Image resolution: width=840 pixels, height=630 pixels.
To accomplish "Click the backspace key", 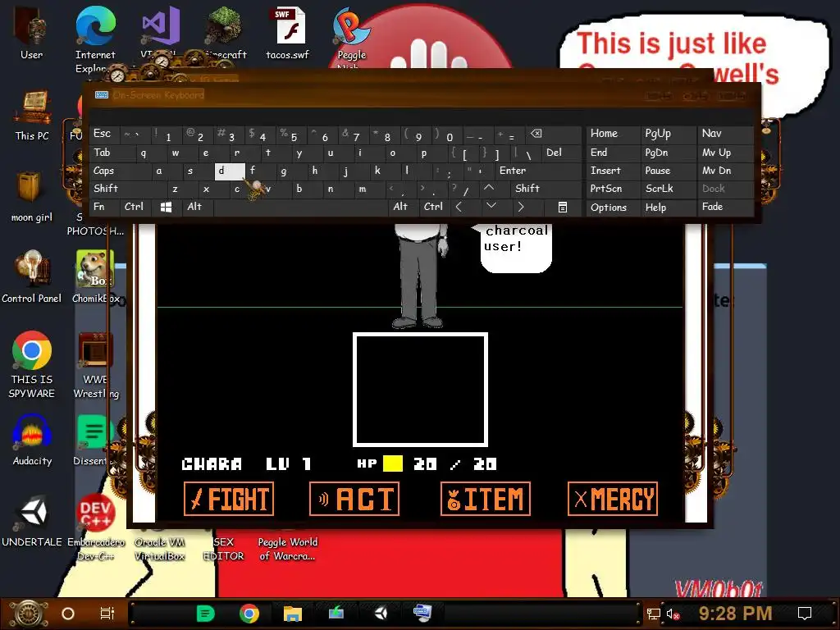I will point(552,134).
